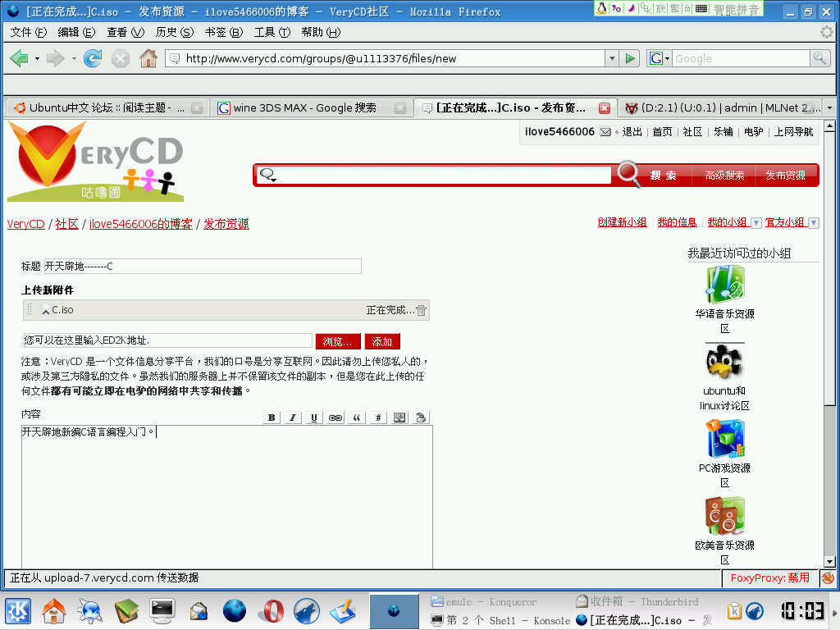The height and width of the screenshot is (630, 840).
Task: Close the C.iso 发布资源 tab
Action: point(605,108)
